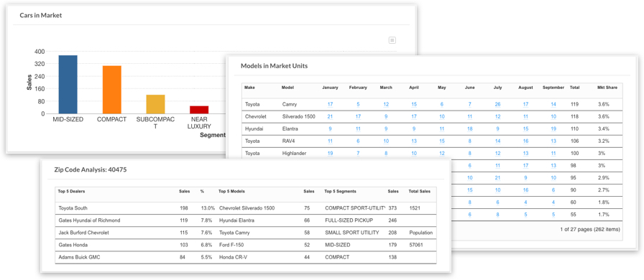This screenshot has width=644, height=280.
Task: Click the Cars in Market panel title
Action: click(x=41, y=15)
